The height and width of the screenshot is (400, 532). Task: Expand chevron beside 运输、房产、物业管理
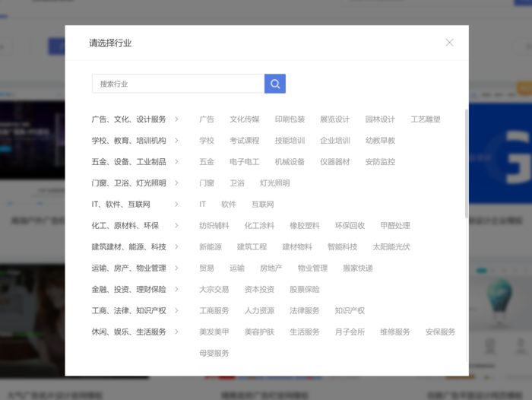(176, 268)
